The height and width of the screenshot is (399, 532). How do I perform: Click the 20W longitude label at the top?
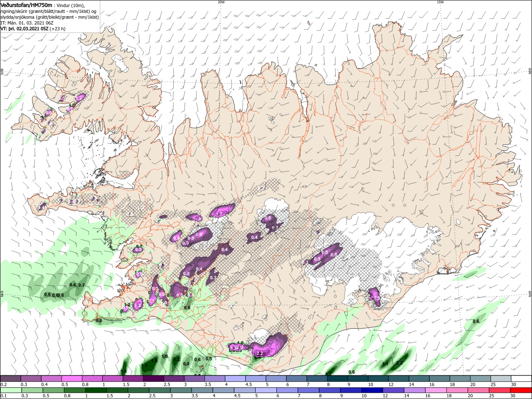click(221, 2)
